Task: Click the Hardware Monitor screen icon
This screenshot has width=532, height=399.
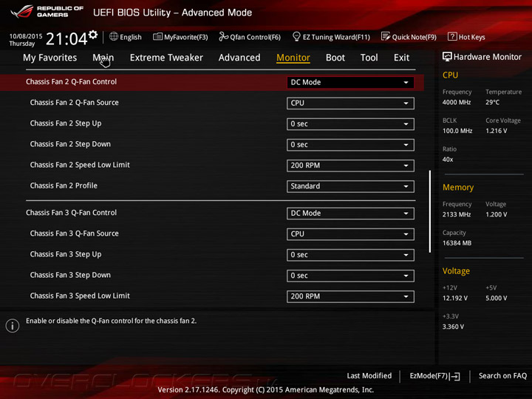Action: pyautogui.click(x=447, y=57)
